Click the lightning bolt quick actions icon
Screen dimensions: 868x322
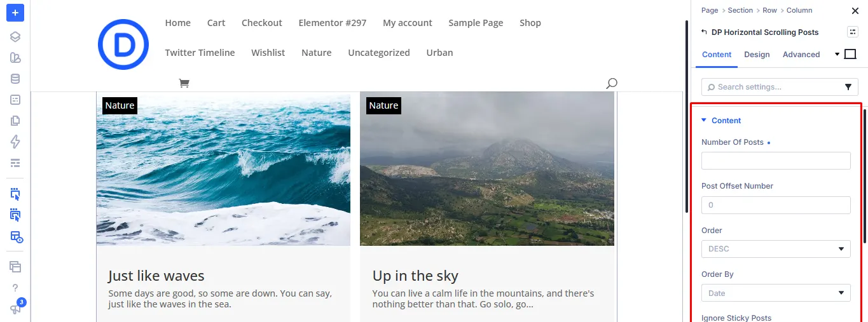15,142
